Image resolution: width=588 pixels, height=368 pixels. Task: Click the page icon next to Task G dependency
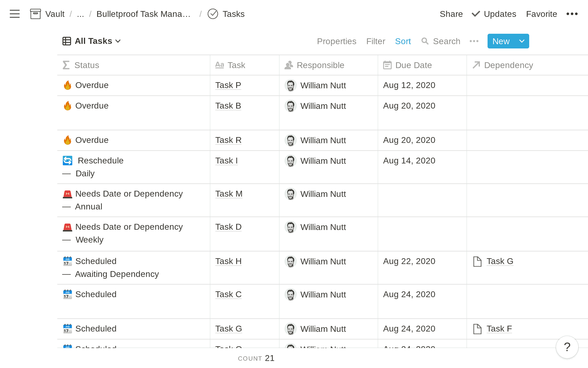tap(477, 261)
